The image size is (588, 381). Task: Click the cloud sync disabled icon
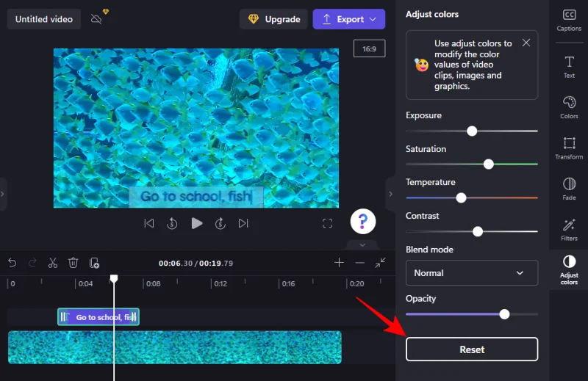pyautogui.click(x=96, y=19)
